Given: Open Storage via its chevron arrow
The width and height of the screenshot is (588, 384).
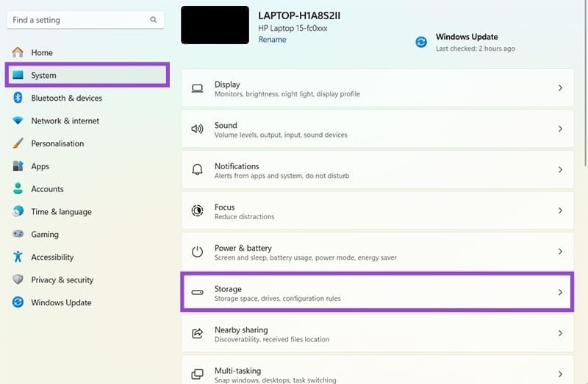Looking at the screenshot, I should click(x=560, y=292).
